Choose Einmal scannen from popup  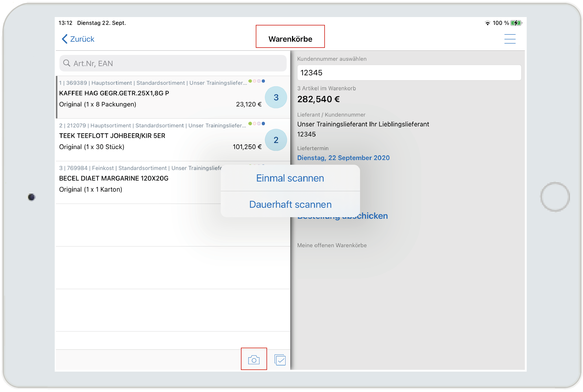[290, 178]
